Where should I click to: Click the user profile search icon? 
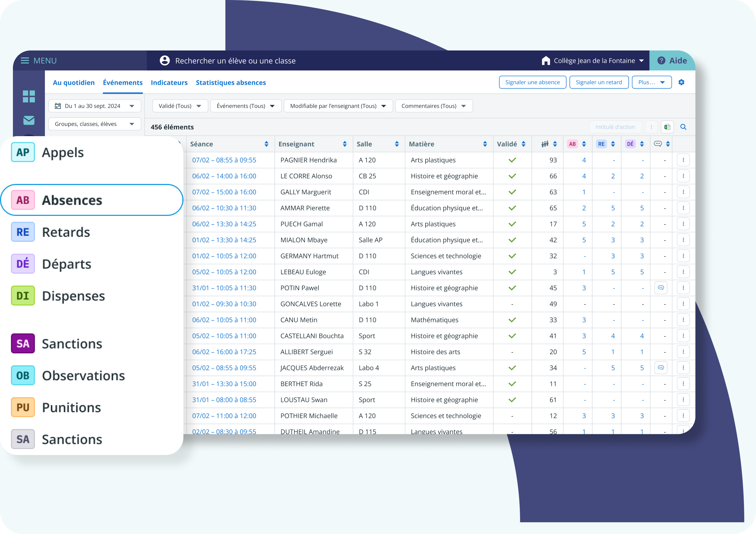(x=165, y=60)
